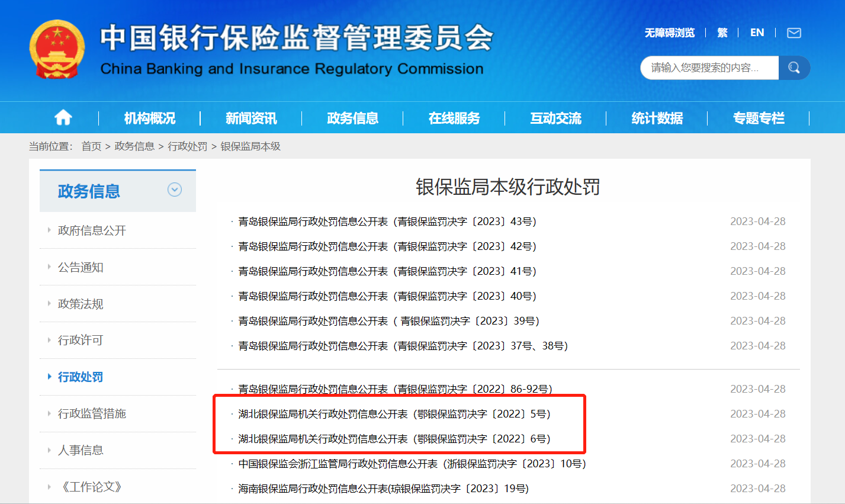845x504 pixels.
Task: Open 《工作论文》 in sidebar
Action: pos(92,487)
